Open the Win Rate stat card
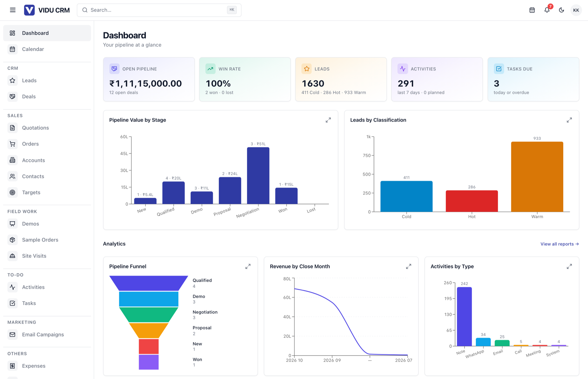588x379 pixels. point(245,79)
